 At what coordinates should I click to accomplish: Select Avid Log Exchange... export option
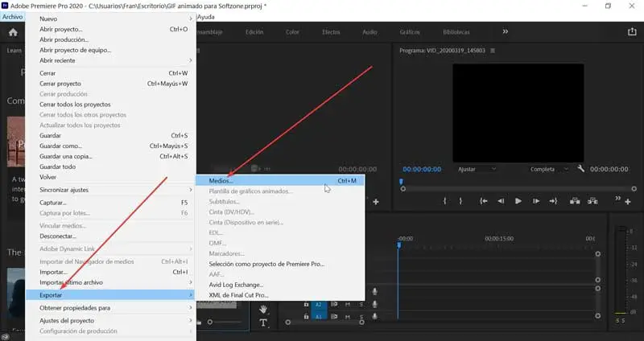[x=280, y=285]
